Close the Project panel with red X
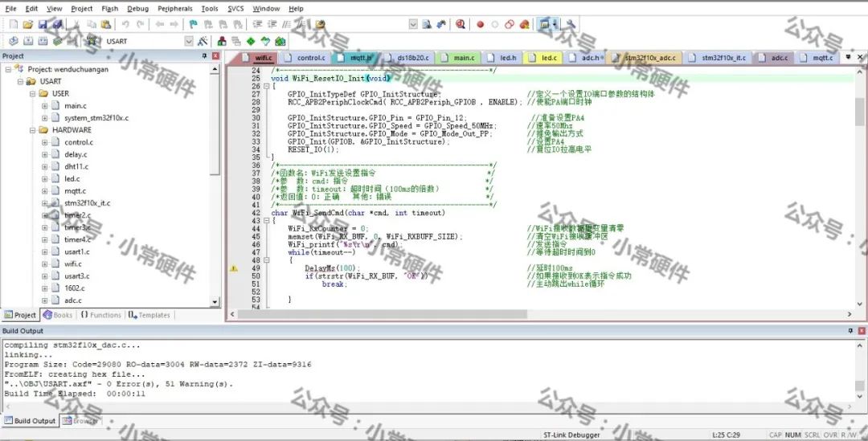Image resolution: width=868 pixels, height=441 pixels. pyautogui.click(x=215, y=56)
